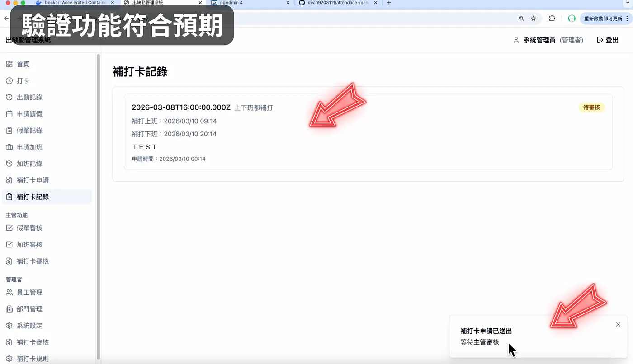Click the gear icon beside 系統設定

pos(9,326)
